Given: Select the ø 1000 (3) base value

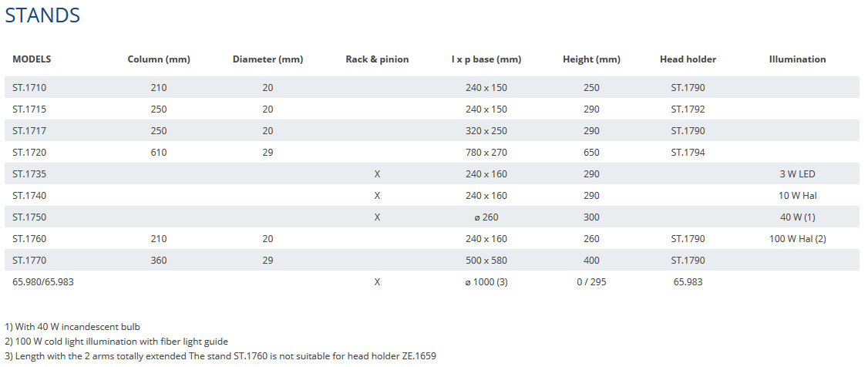Looking at the screenshot, I should click(486, 281).
